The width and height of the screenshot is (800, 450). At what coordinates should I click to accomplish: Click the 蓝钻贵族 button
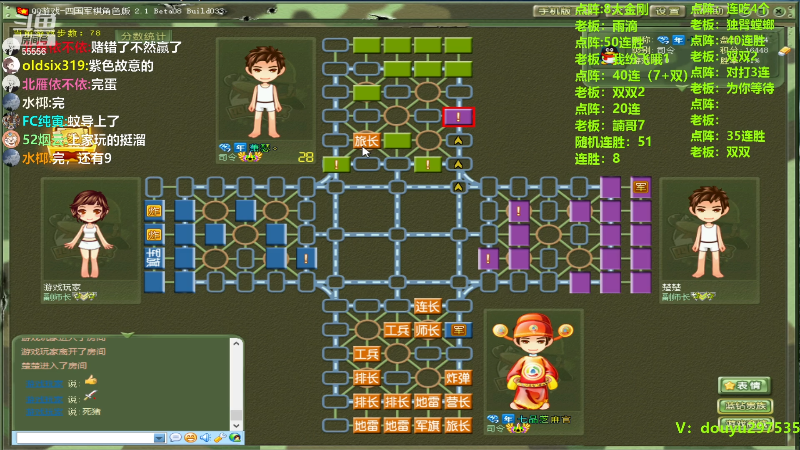tap(745, 406)
